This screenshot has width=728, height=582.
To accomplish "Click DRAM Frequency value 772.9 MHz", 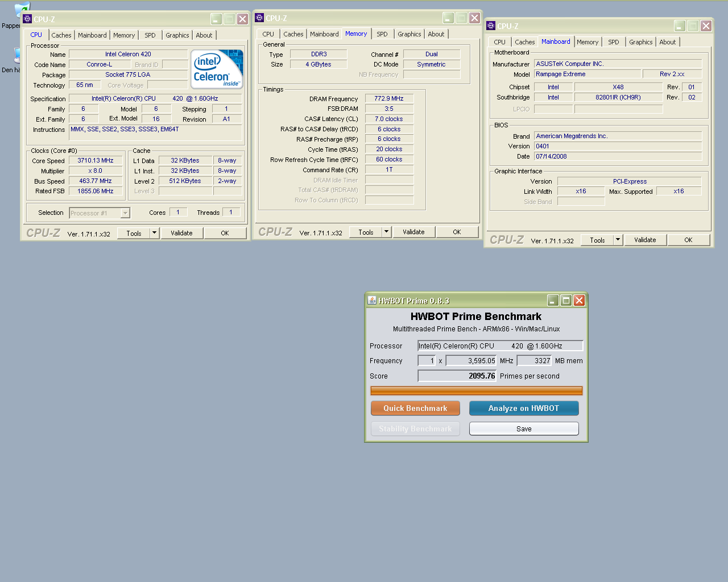I will tap(389, 98).
